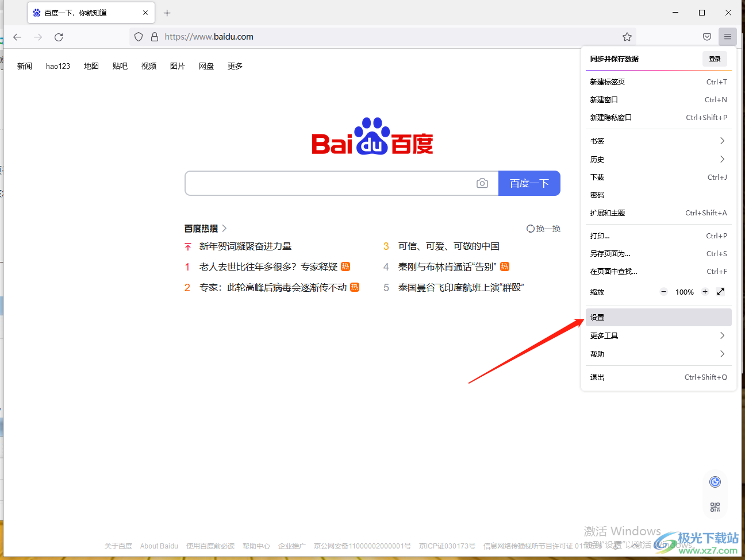Enter full screen via zoom row icon

point(720,292)
